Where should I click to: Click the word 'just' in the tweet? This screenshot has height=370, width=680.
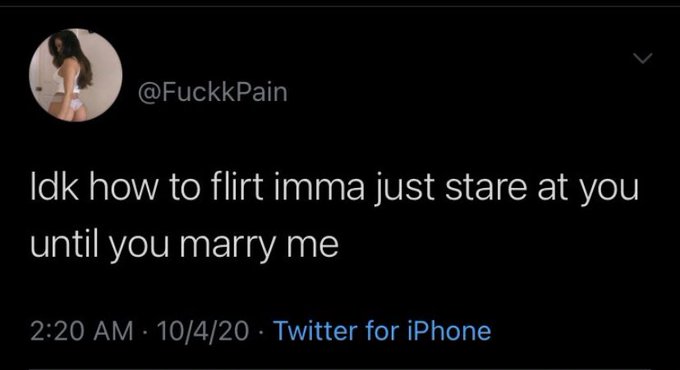tap(403, 190)
